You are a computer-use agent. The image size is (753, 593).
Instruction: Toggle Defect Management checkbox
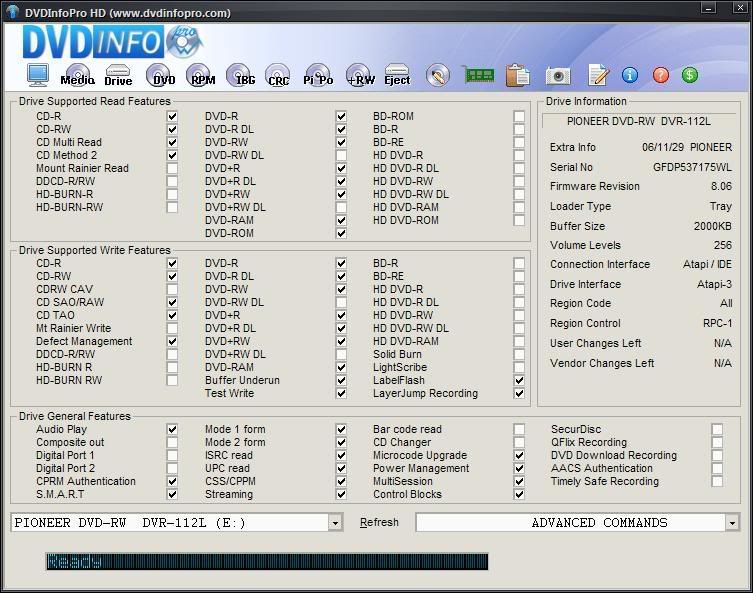[x=172, y=341]
